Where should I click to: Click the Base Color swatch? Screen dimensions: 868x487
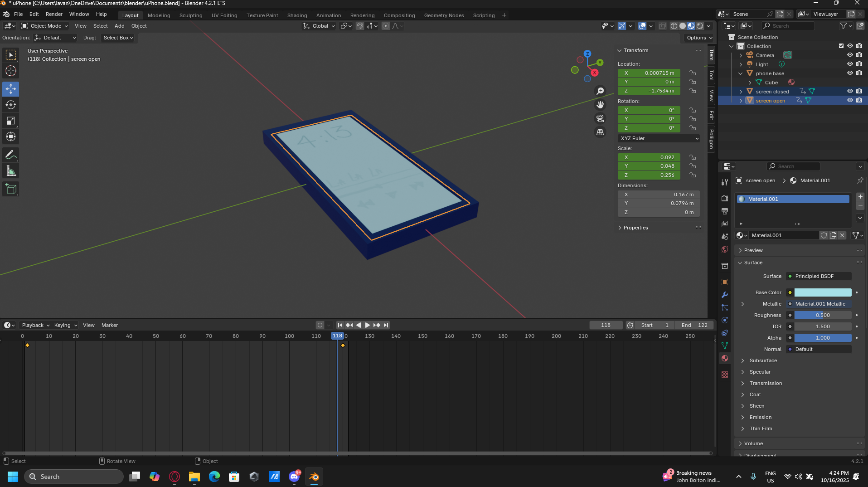823,292
